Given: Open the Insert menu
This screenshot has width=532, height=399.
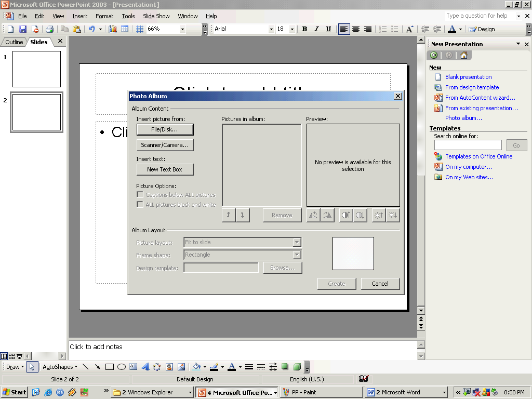Looking at the screenshot, I should [x=79, y=16].
